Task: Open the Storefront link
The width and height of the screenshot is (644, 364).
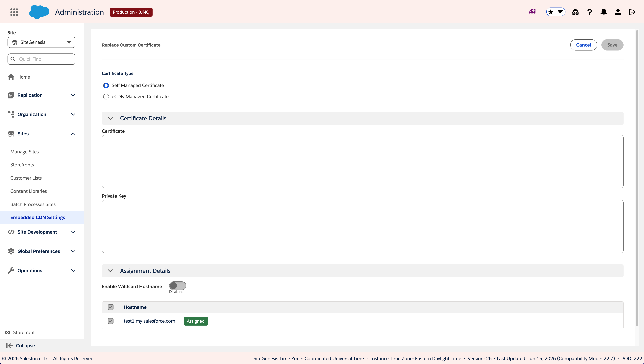Action: 24,333
